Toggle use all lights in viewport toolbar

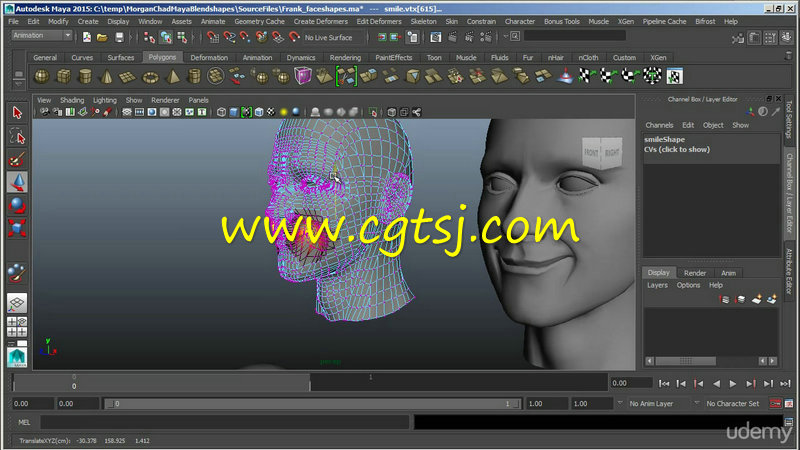[284, 112]
